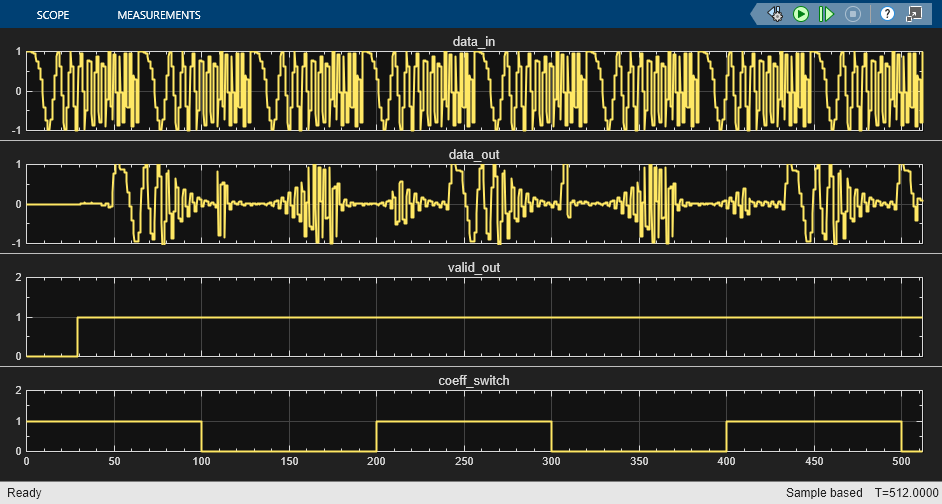Click the T=512.0000 time readout
The width and height of the screenshot is (942, 504).
pos(907,493)
